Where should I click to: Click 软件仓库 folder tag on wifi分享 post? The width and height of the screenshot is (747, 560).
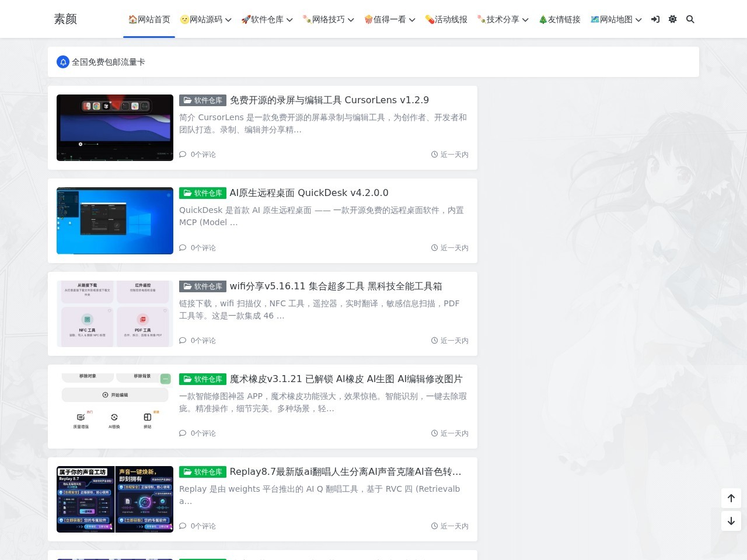coord(203,286)
